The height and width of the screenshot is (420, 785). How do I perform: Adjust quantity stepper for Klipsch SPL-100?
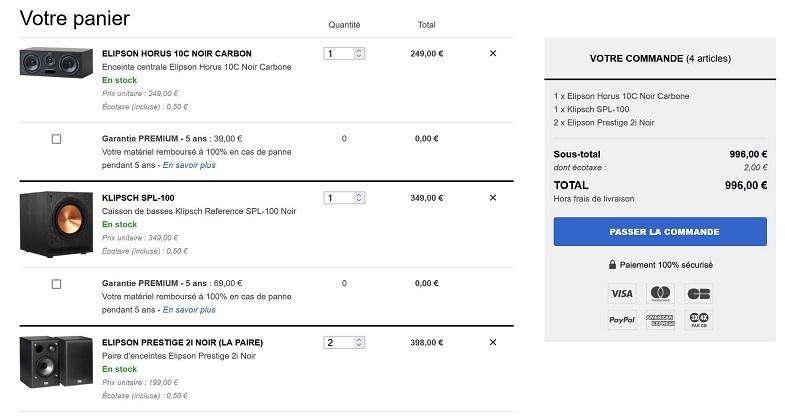point(359,198)
